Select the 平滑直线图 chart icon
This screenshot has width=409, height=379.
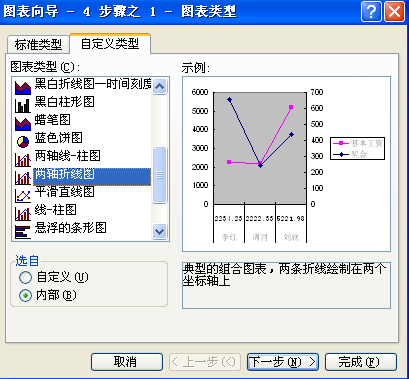click(x=23, y=195)
